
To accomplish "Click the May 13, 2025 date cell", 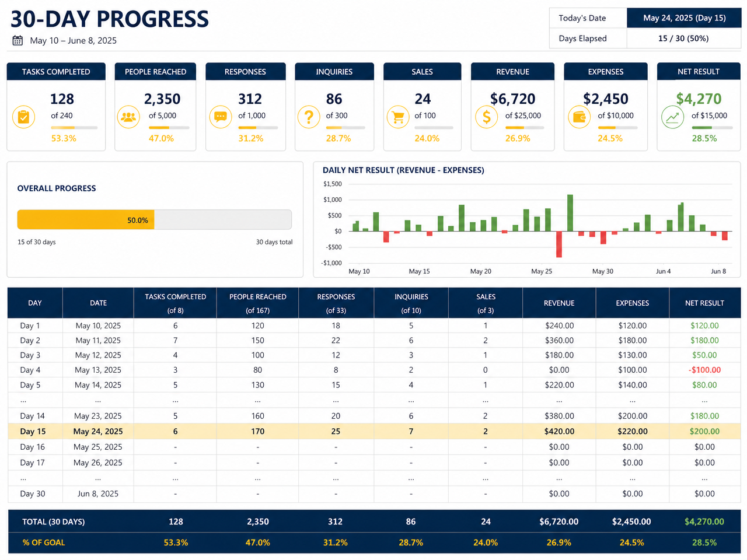I will [98, 370].
